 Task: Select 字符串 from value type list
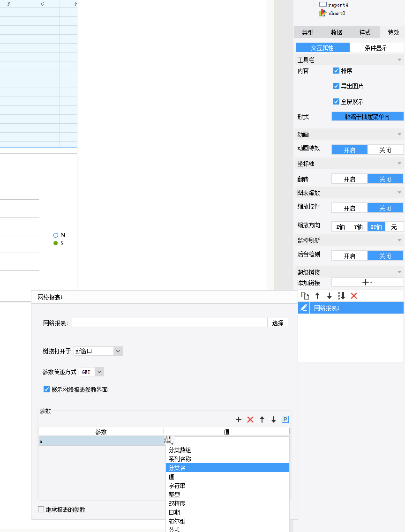point(228,486)
